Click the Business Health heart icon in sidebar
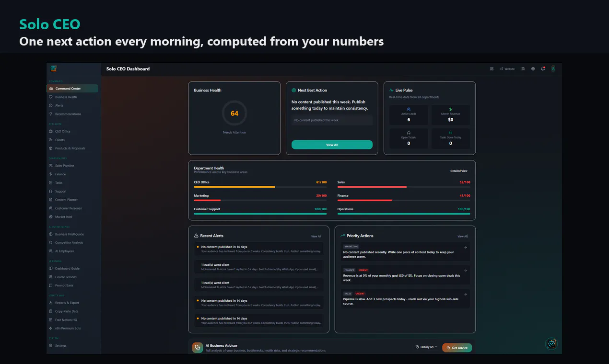 51,97
